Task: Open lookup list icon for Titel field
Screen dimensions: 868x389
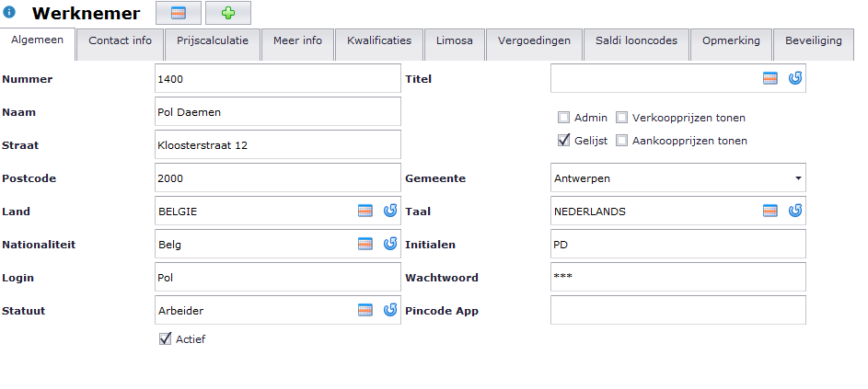Action: (x=770, y=78)
